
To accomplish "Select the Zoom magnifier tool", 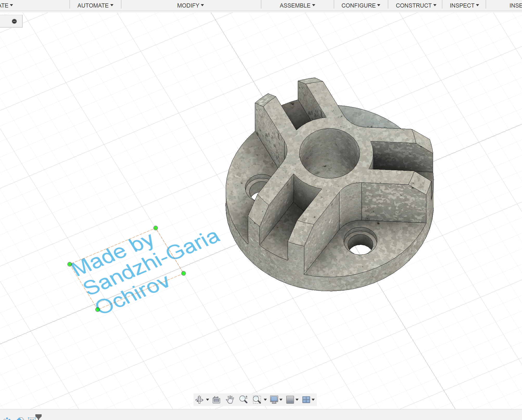I will click(243, 399).
